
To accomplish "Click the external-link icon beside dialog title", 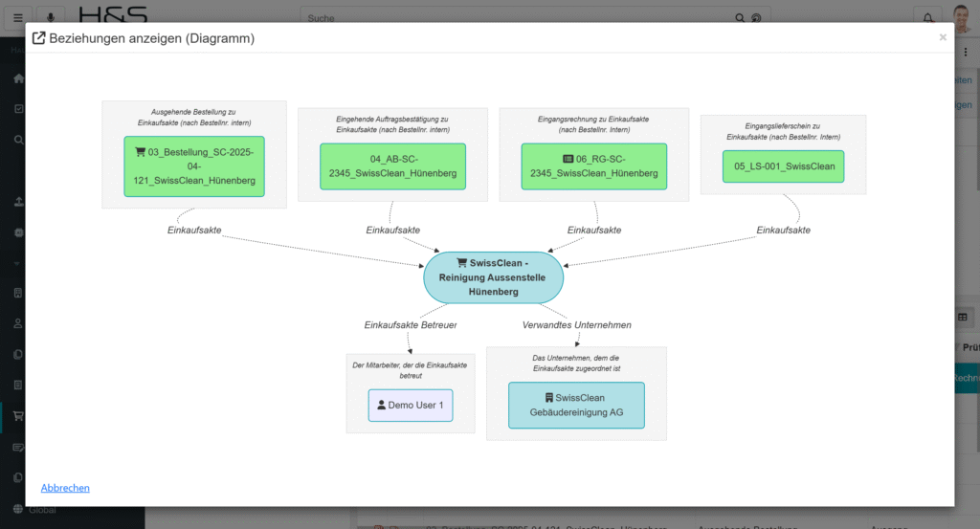I will (38, 38).
